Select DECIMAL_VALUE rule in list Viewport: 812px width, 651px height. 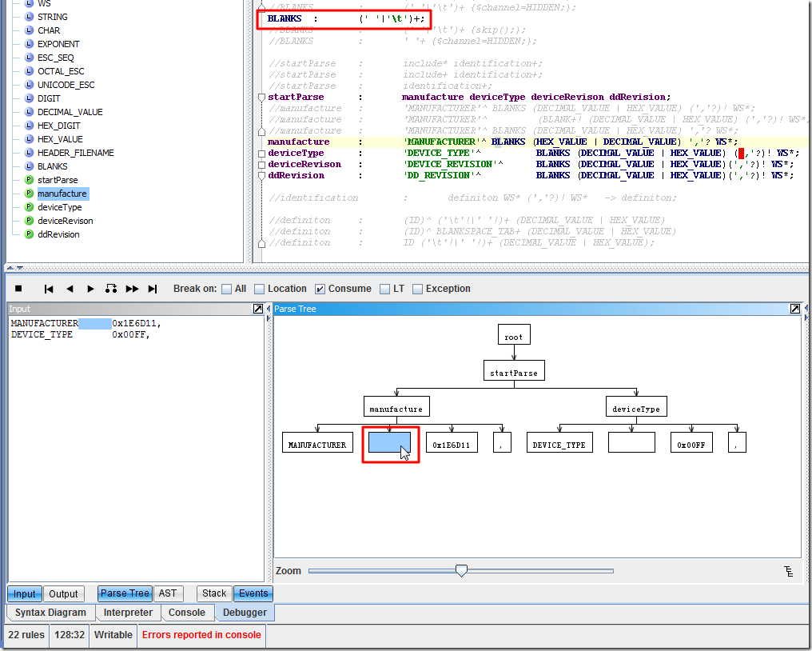click(x=70, y=112)
